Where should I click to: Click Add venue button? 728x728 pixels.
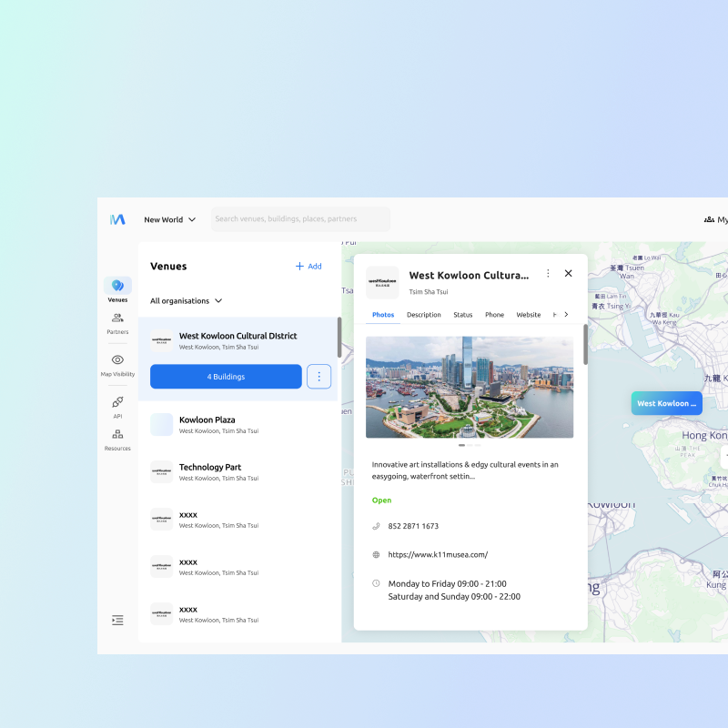click(x=308, y=266)
